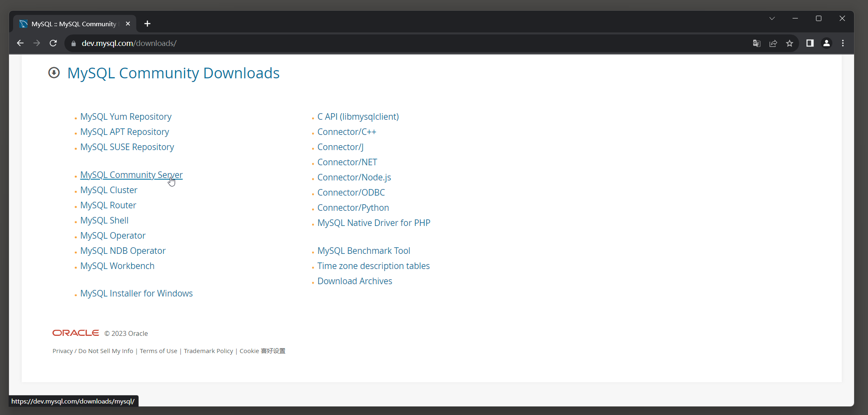This screenshot has width=868, height=415.
Task: Share this page icon
Action: click(773, 43)
